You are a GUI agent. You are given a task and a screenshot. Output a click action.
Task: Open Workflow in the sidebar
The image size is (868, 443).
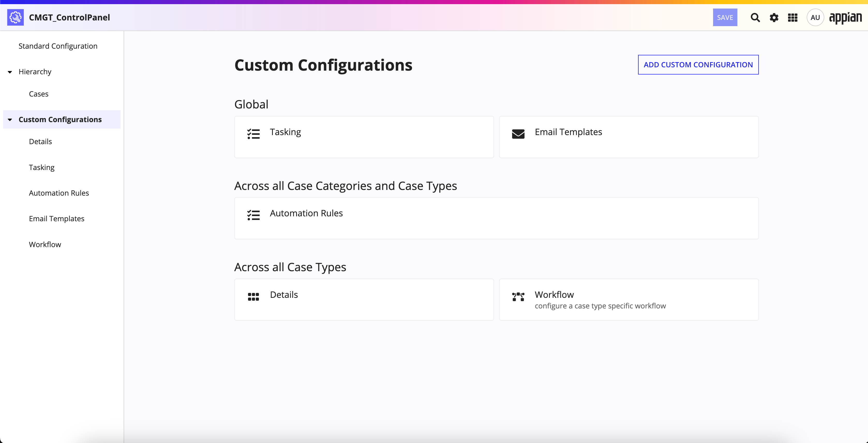click(45, 244)
